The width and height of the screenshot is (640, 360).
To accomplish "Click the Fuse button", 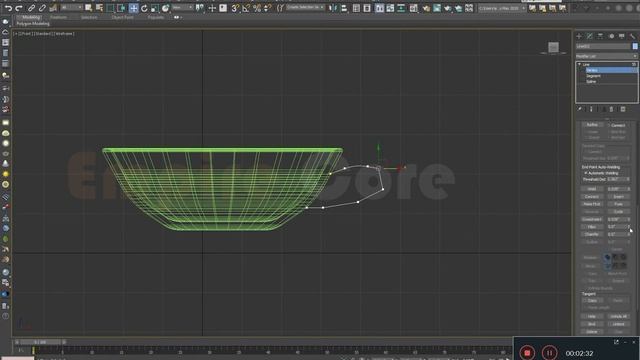I will click(618, 204).
